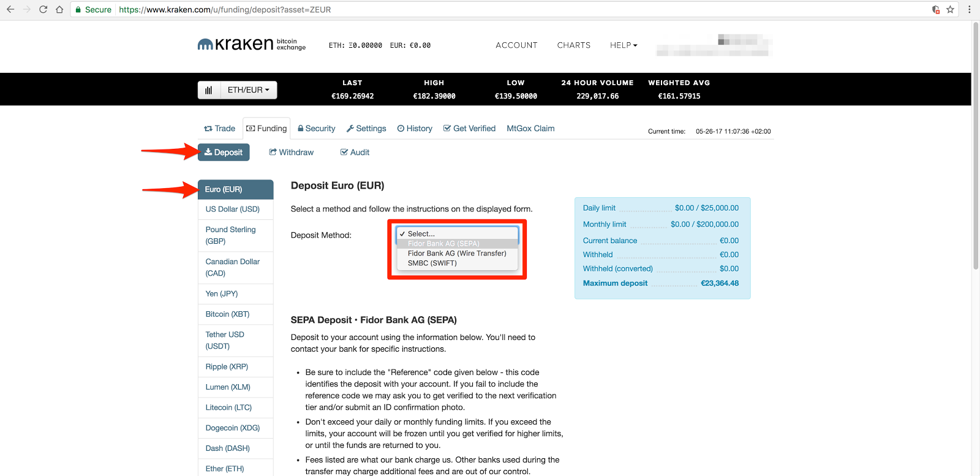Bookmark the page with star icon
The width and height of the screenshot is (980, 476).
(x=951, y=9)
